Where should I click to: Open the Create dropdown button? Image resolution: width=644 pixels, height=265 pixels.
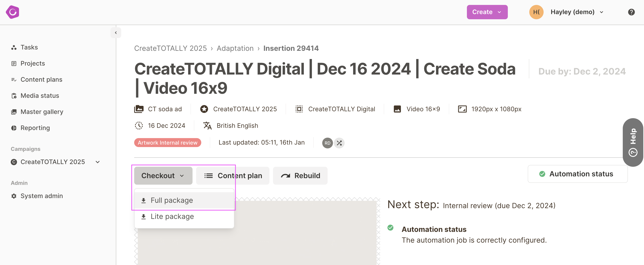point(487,12)
